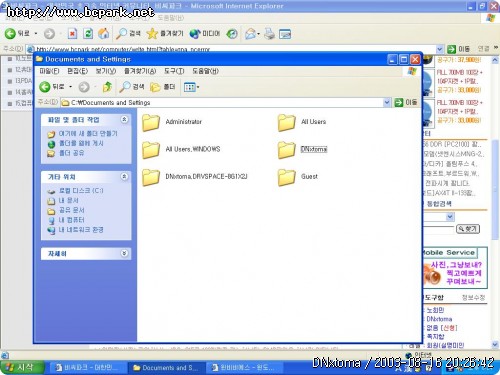Open History icon in Internet Explorer toolbar
Viewport: 500px width, 375px height.
coord(232,34)
